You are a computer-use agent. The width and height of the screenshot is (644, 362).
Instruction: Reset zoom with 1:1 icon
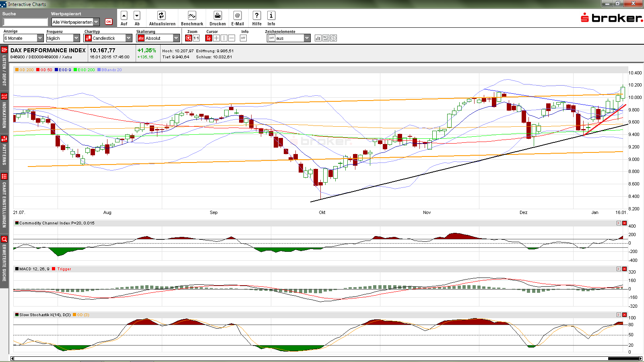pos(196,38)
